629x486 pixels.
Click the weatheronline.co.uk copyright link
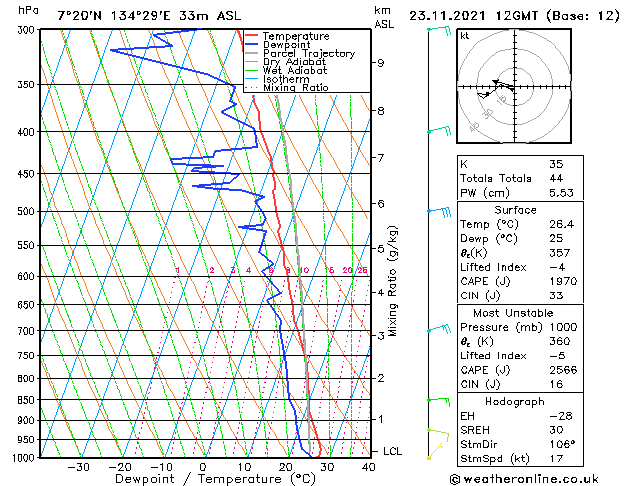(x=524, y=479)
